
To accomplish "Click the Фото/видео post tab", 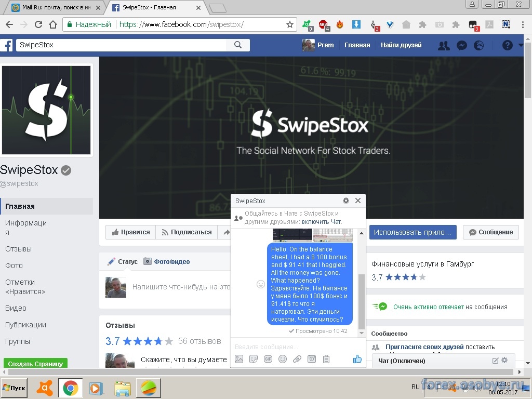I will point(167,262).
